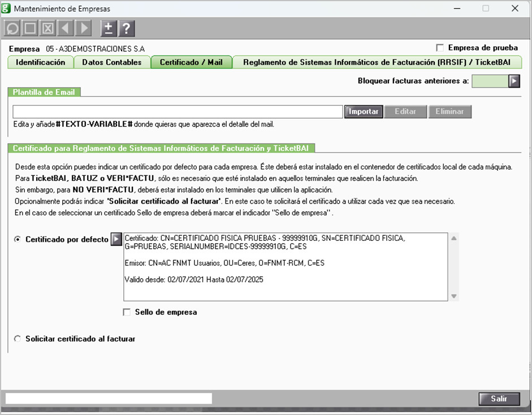The image size is (532, 415).
Task: Toggle the Empresa de prueba checkbox
Action: pos(440,48)
